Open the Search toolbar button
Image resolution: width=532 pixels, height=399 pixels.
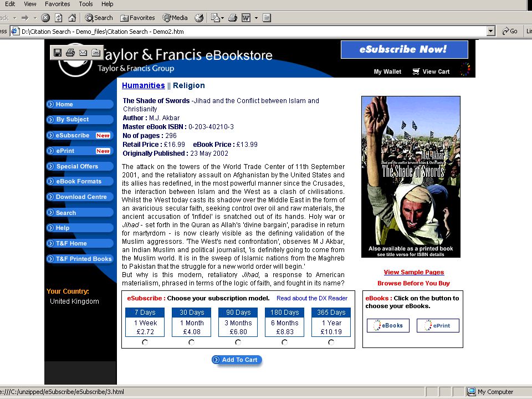(x=99, y=18)
